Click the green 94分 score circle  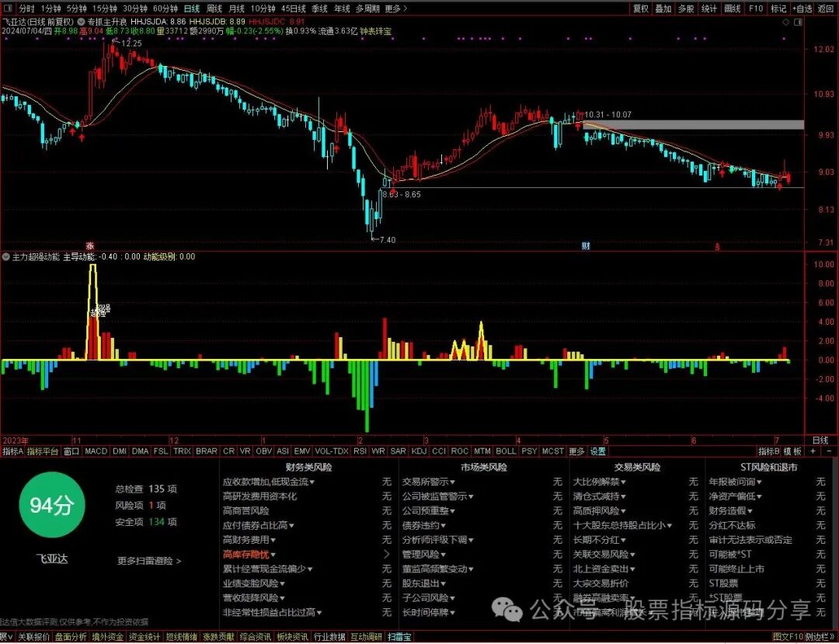click(51, 505)
